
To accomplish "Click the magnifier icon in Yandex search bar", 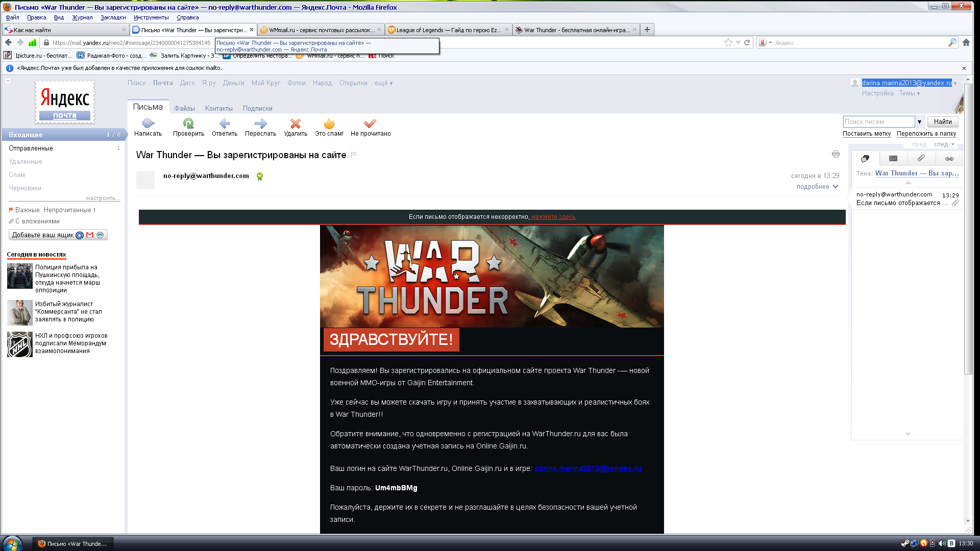I will tap(952, 43).
